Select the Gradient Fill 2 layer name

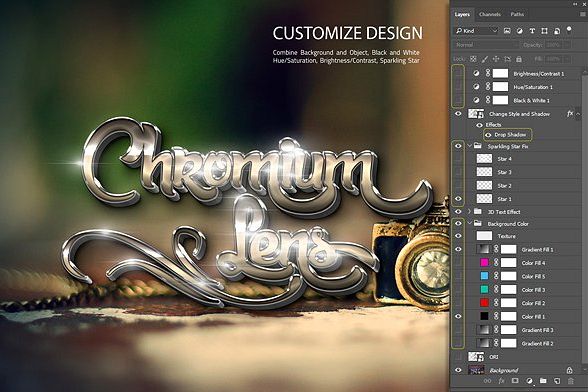[x=537, y=343]
